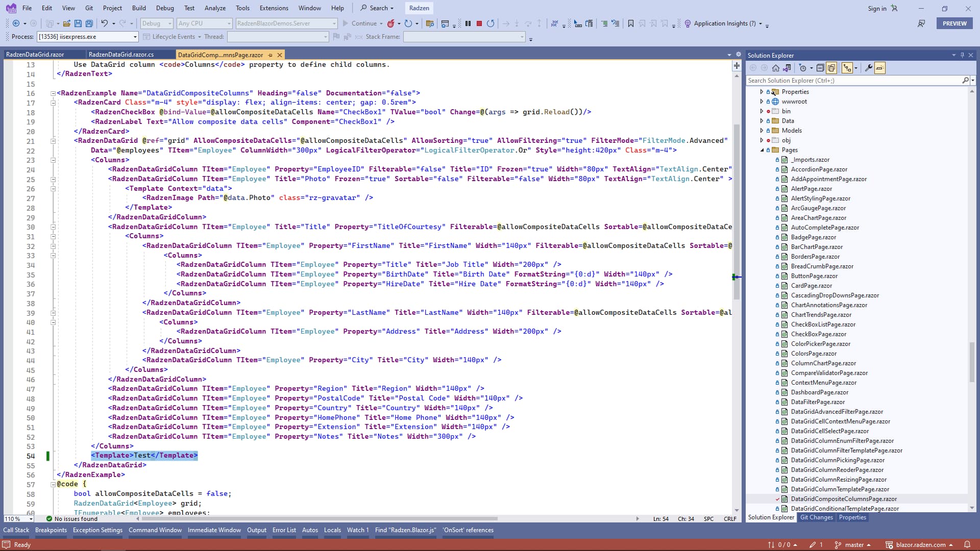980x551 pixels.
Task: Save the current file
Action: [x=78, y=23]
